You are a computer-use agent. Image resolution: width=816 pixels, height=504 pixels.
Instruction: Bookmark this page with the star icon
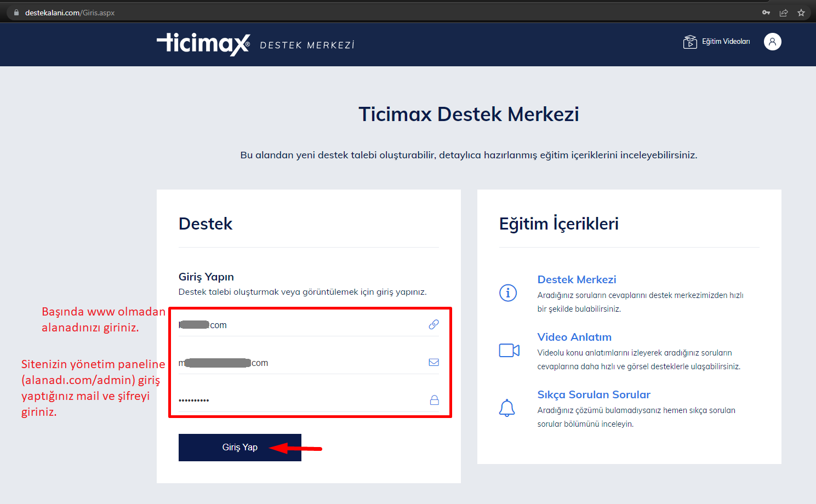point(801,13)
